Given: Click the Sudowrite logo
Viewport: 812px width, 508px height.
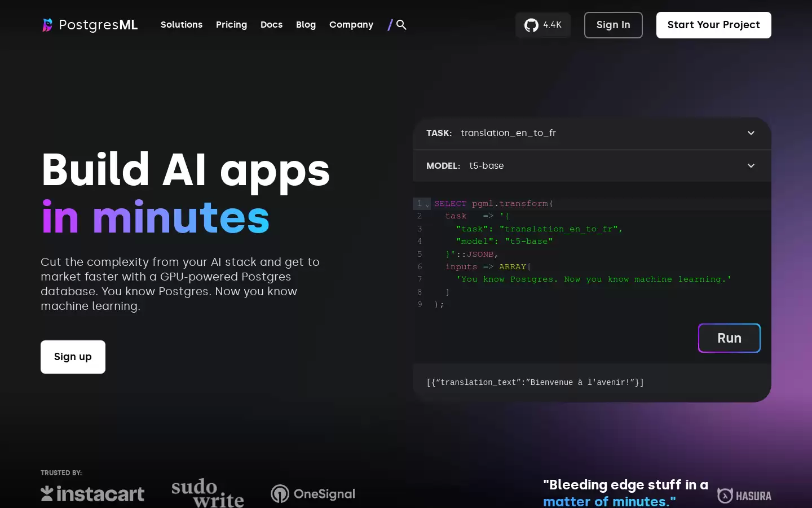Looking at the screenshot, I should [208, 493].
